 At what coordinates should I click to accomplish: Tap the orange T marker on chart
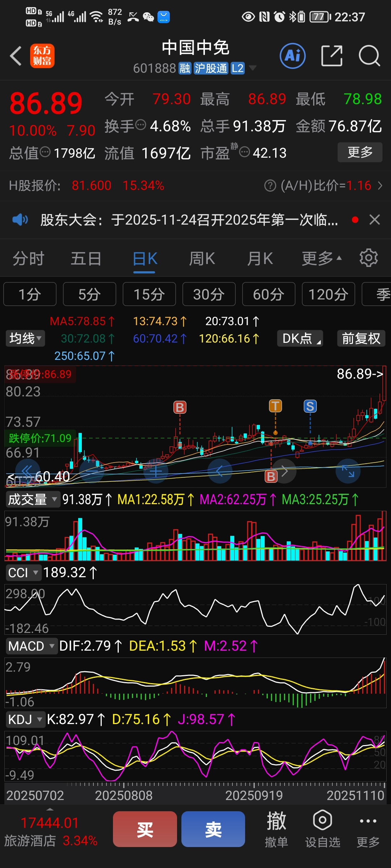(x=276, y=406)
